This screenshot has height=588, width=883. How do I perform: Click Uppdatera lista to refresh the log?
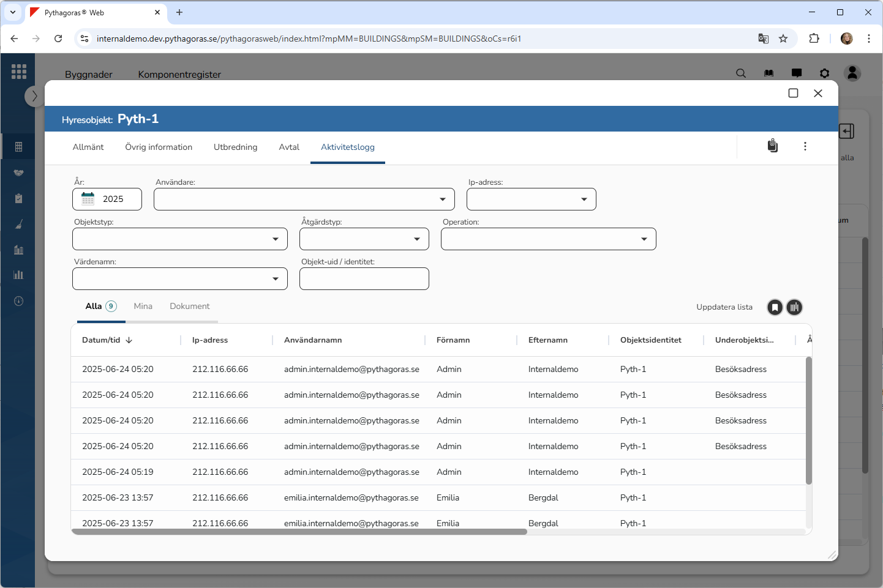click(x=724, y=307)
